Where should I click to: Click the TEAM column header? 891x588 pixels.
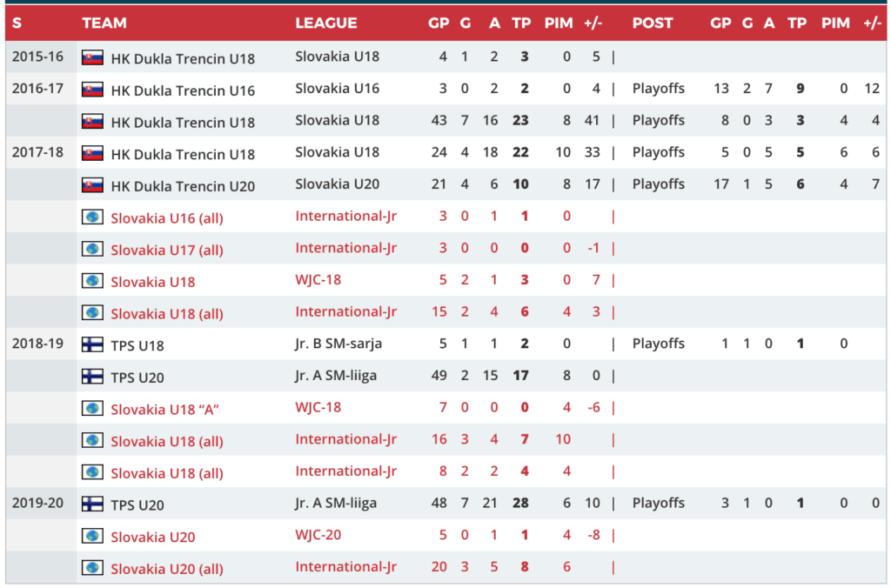point(104,23)
